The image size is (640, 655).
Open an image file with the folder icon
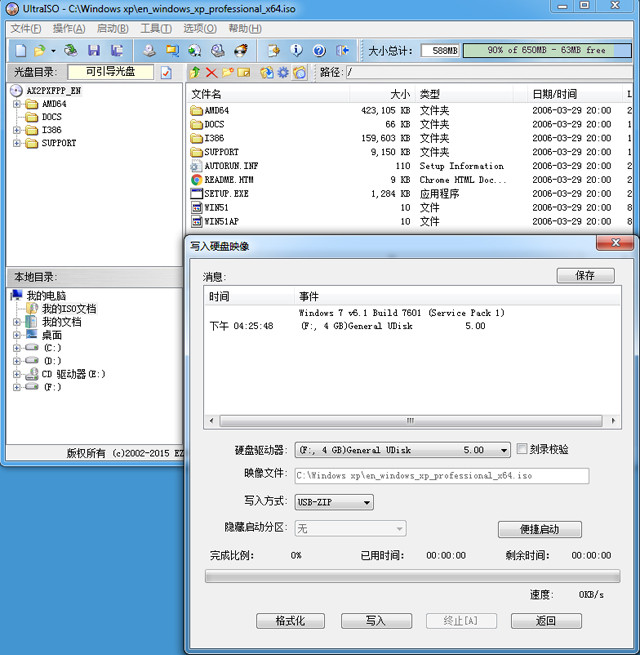(x=39, y=51)
